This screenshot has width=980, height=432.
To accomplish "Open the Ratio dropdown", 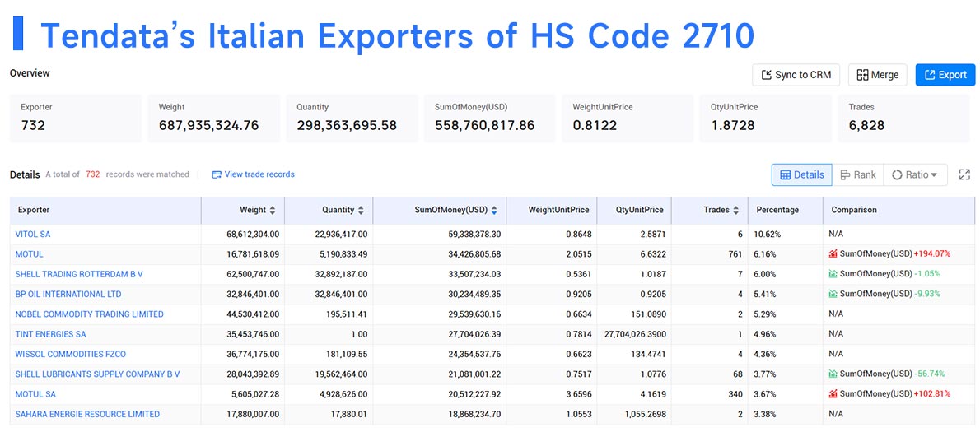I will point(915,174).
